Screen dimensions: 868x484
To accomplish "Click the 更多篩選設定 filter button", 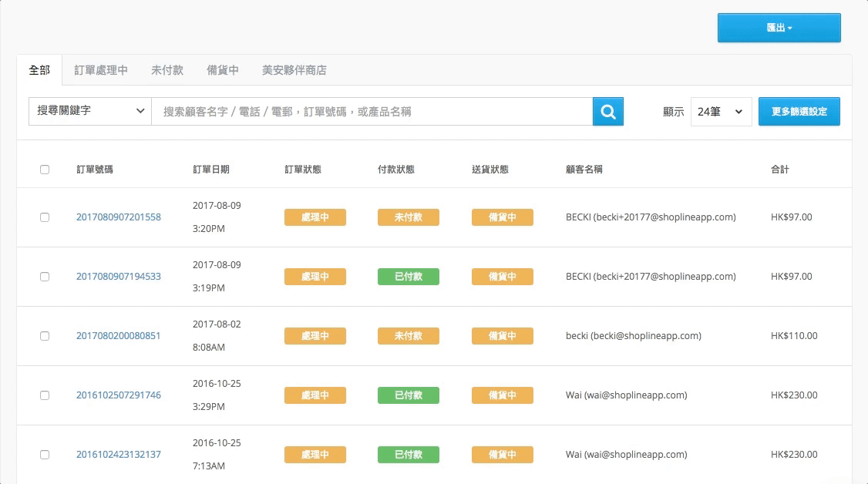I will click(x=799, y=112).
